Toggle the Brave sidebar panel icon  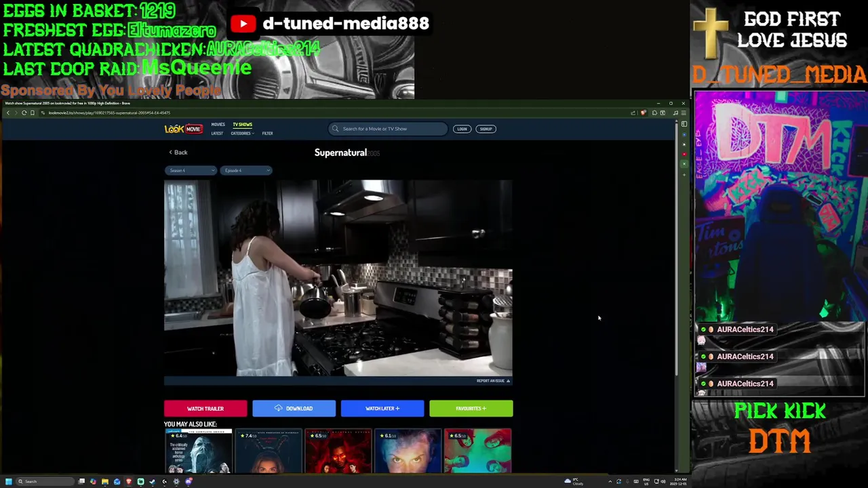684,124
